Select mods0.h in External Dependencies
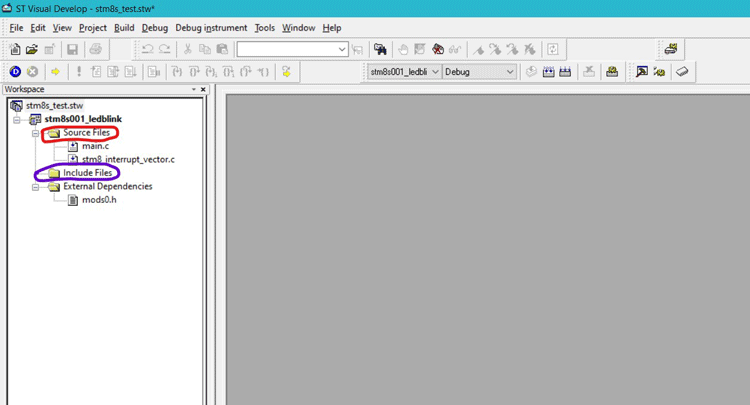 click(x=99, y=200)
